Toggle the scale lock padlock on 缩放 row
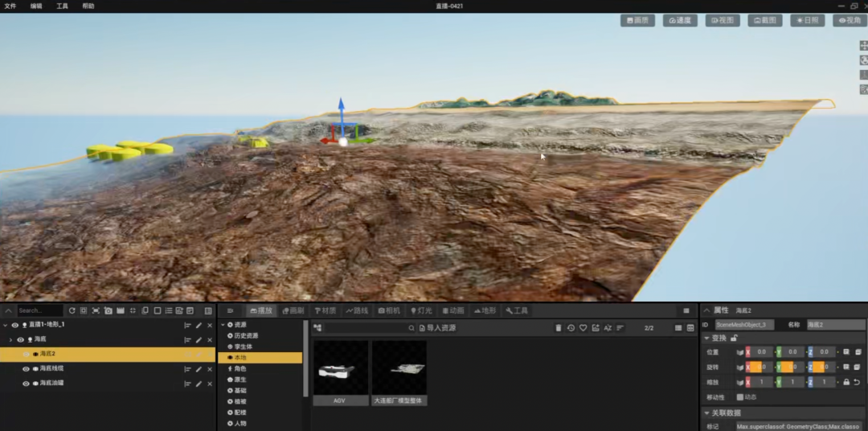The height and width of the screenshot is (431, 868). point(845,382)
